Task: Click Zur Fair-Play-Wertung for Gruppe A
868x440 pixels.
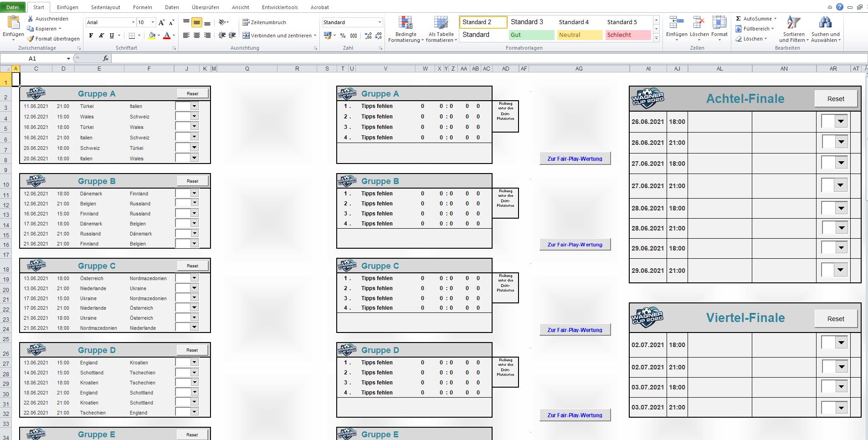Action: click(x=575, y=159)
